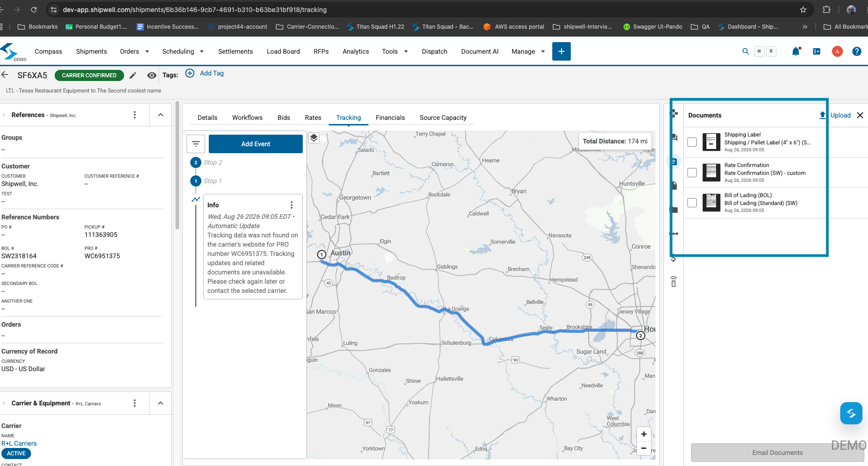868x466 pixels.
Task: Open the map layers icon
Action: 314,138
